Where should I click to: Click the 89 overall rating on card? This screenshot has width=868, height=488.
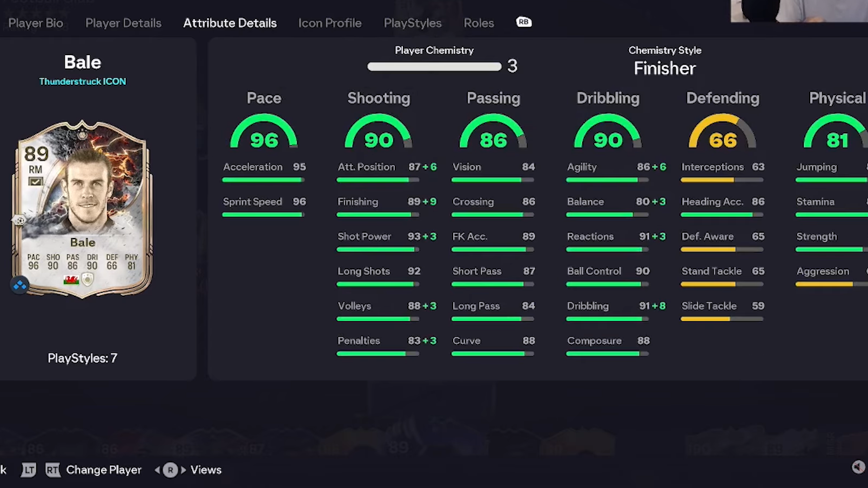point(36,154)
